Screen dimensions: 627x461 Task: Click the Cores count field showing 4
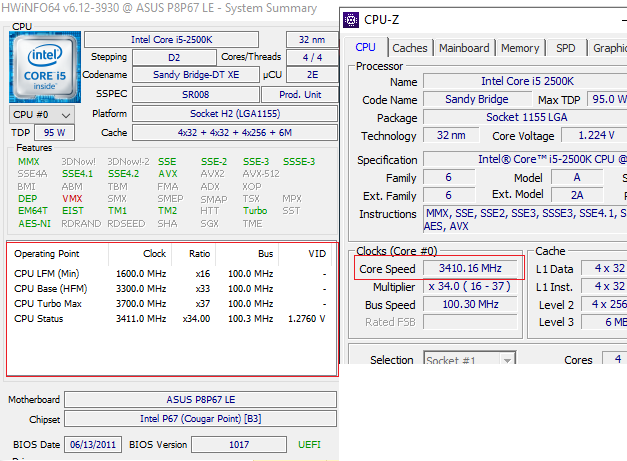(615, 359)
